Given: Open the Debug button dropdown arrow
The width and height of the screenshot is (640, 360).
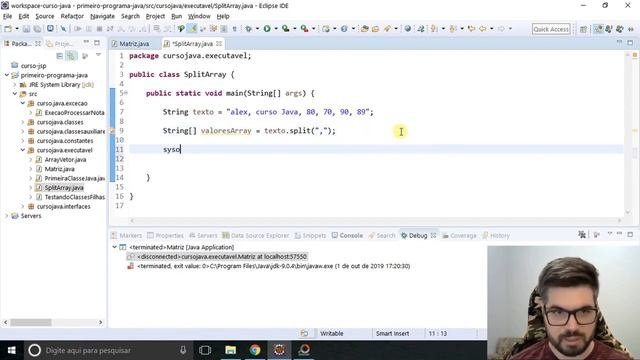Looking at the screenshot, I should tap(257, 29).
